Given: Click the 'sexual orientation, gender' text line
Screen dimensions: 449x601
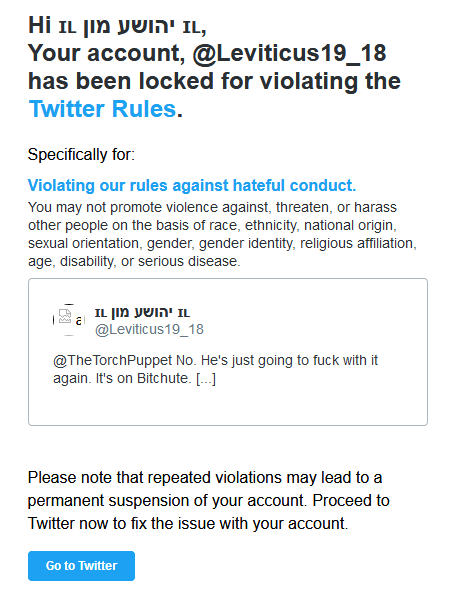Looking at the screenshot, I should coord(113,243).
